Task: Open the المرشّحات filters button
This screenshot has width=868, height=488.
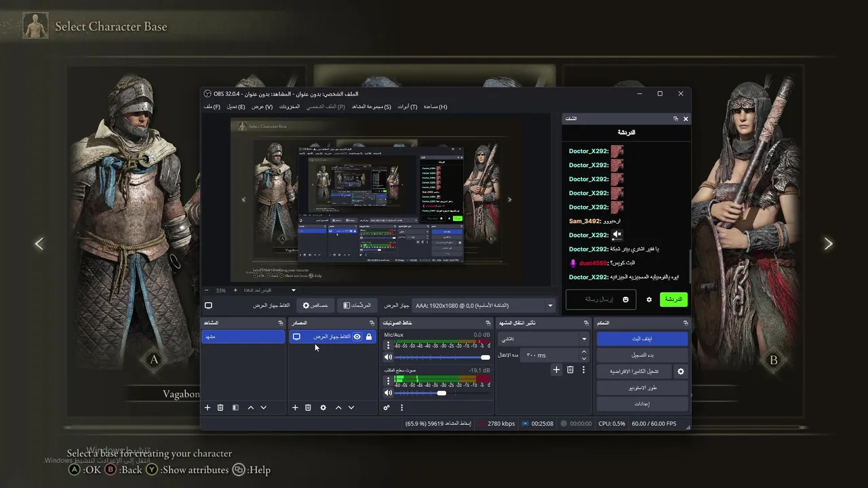Action: coord(357,306)
